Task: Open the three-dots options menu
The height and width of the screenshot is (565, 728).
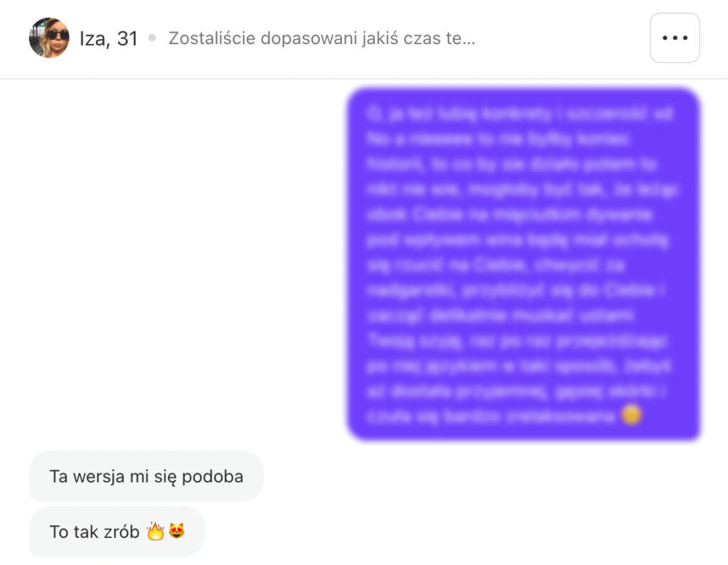Action: tap(675, 38)
